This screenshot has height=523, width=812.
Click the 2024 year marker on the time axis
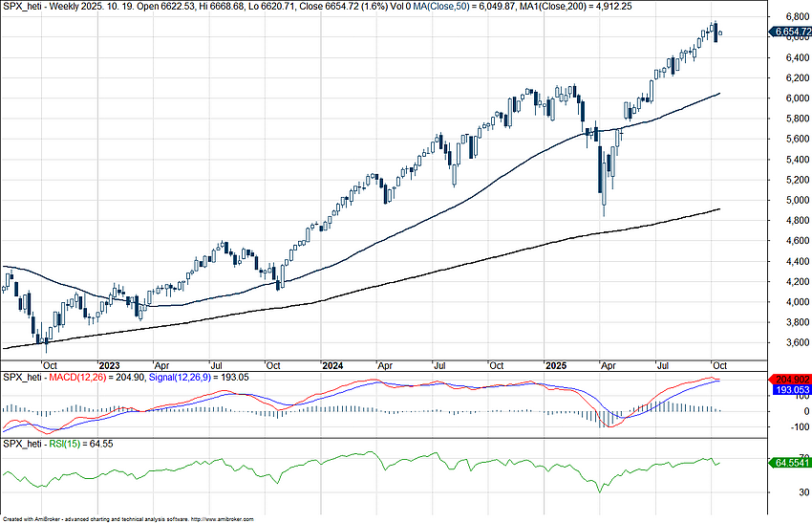[x=332, y=365]
